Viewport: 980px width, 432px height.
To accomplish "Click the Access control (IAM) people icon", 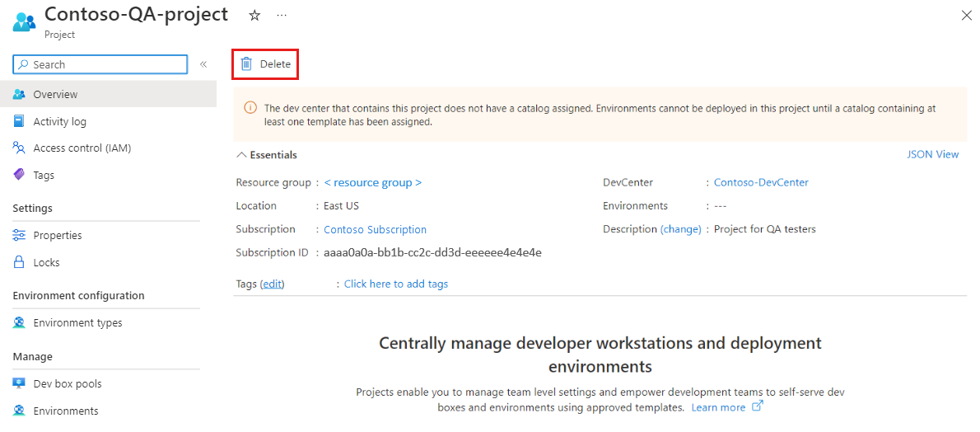I will 19,148.
